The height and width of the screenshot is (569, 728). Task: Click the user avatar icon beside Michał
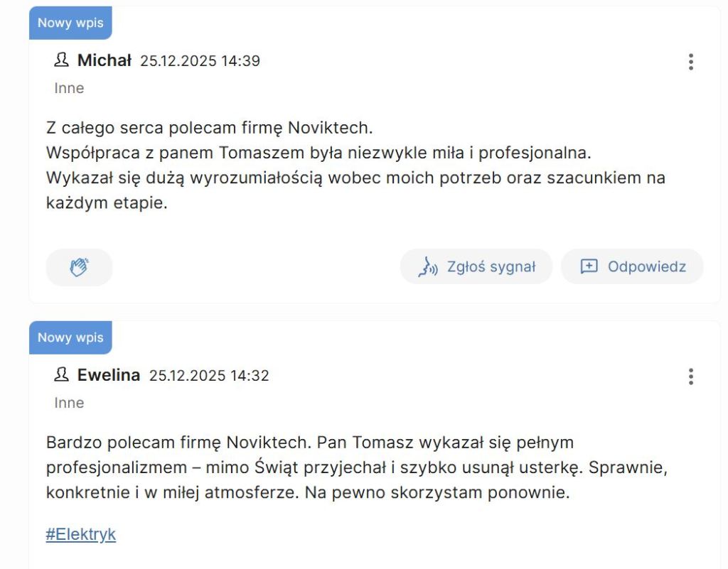[x=62, y=60]
